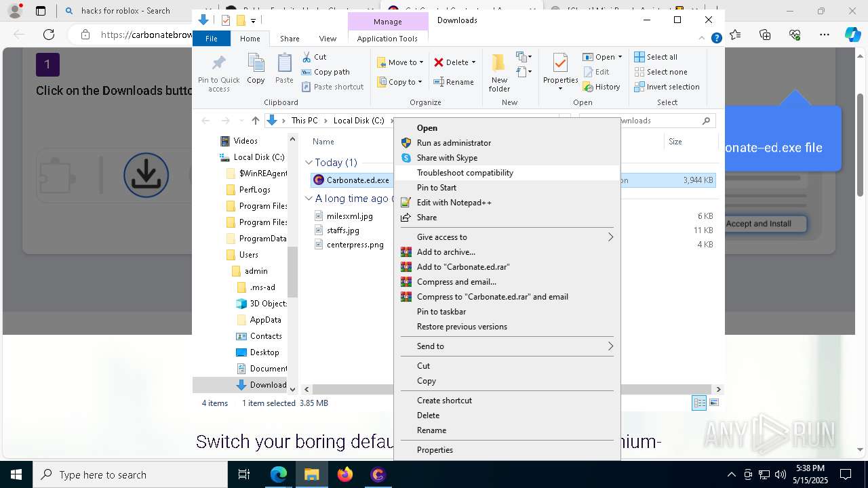Collapse the ribbon chevron

(703, 39)
